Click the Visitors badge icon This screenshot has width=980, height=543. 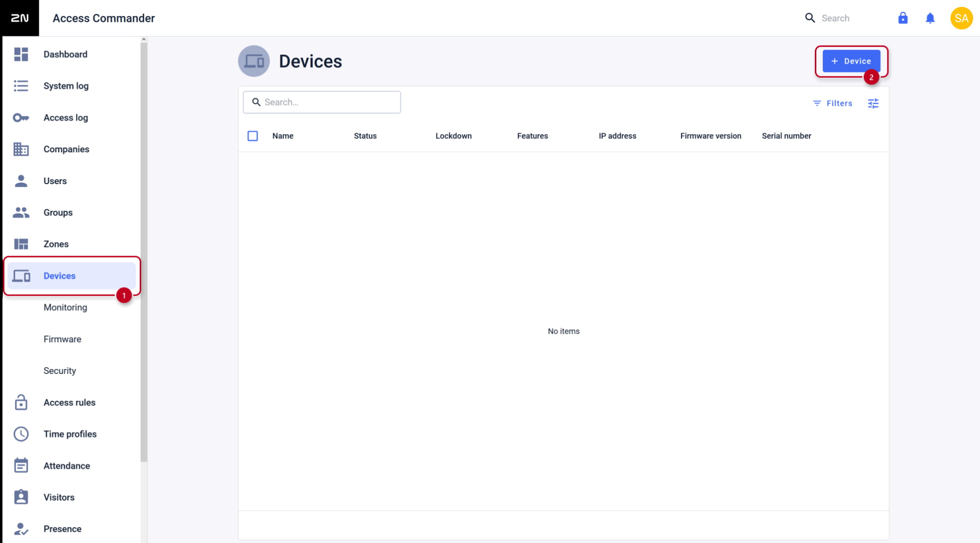[21, 497]
